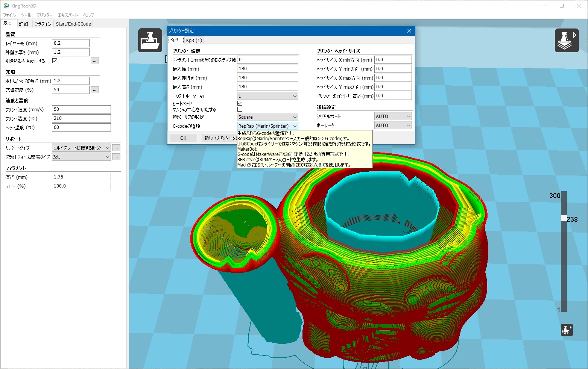Expand the サポートタイプ dropdown
Screen dimensions: 588x369
click(81, 148)
